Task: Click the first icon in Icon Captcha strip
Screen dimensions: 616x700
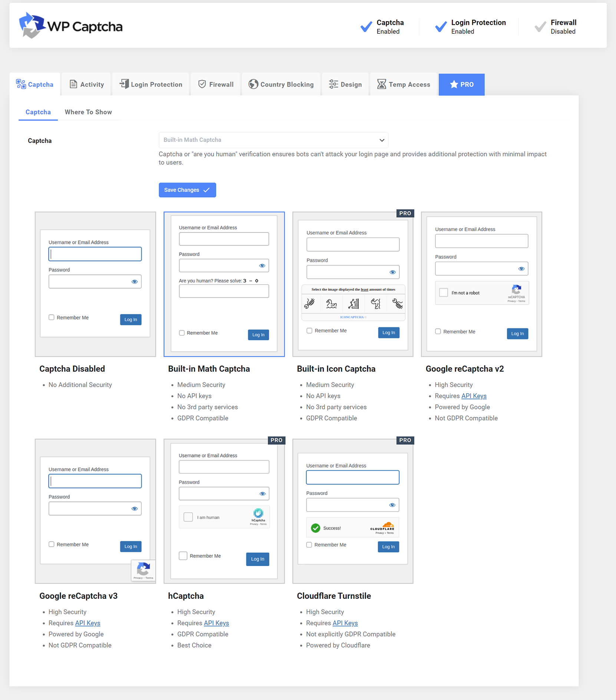Action: 310,304
